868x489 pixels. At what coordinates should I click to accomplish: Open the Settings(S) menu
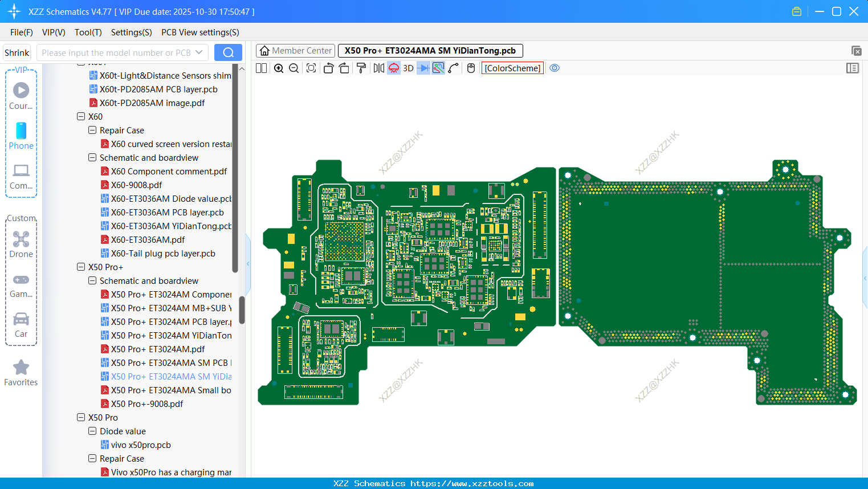132,32
